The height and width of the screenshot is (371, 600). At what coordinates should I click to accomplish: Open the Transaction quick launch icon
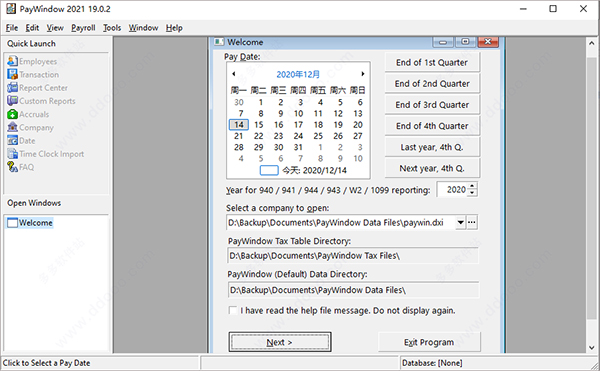pyautogui.click(x=13, y=74)
